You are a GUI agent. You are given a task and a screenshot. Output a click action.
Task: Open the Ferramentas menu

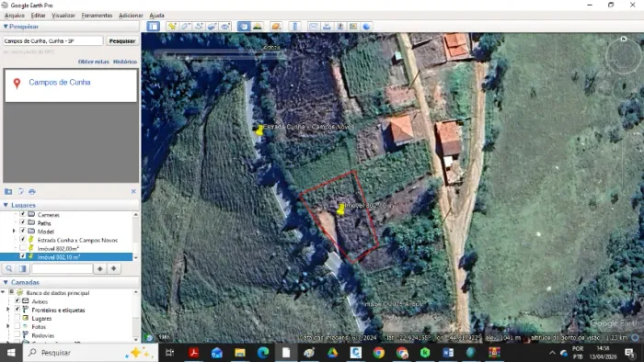click(97, 16)
